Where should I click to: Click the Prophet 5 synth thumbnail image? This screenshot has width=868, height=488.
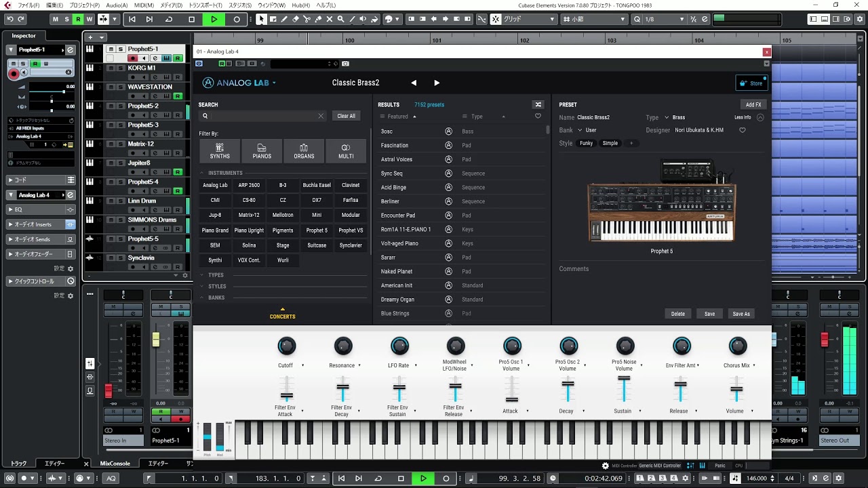(x=661, y=201)
